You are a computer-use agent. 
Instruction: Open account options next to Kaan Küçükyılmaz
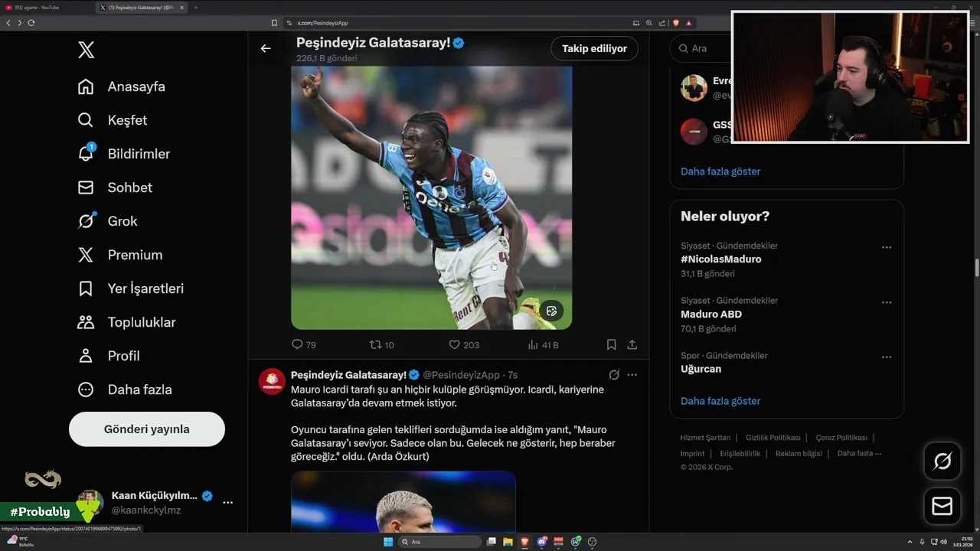click(x=227, y=502)
